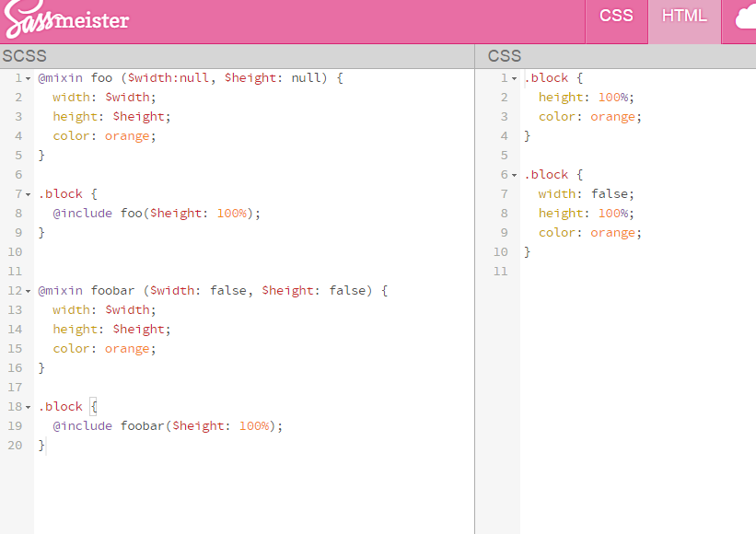Image resolution: width=756 pixels, height=534 pixels.
Task: Click line number 11 in CSS gutter
Action: [x=500, y=271]
